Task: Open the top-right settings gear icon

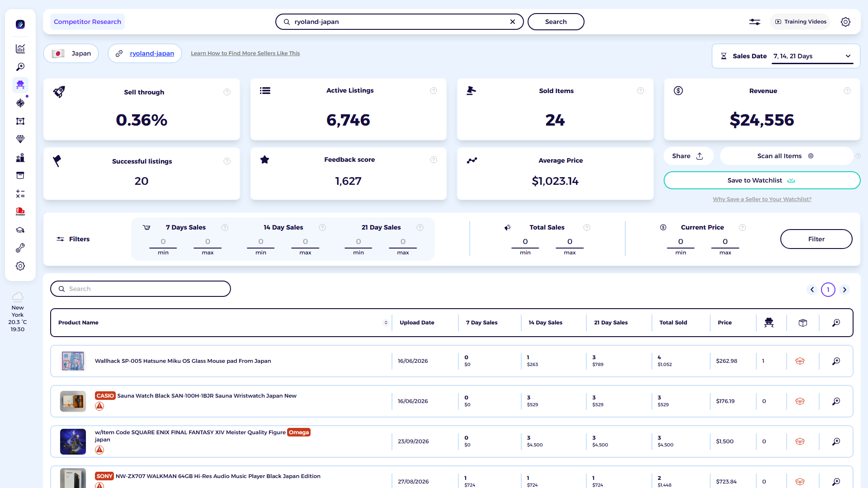Action: [x=845, y=22]
